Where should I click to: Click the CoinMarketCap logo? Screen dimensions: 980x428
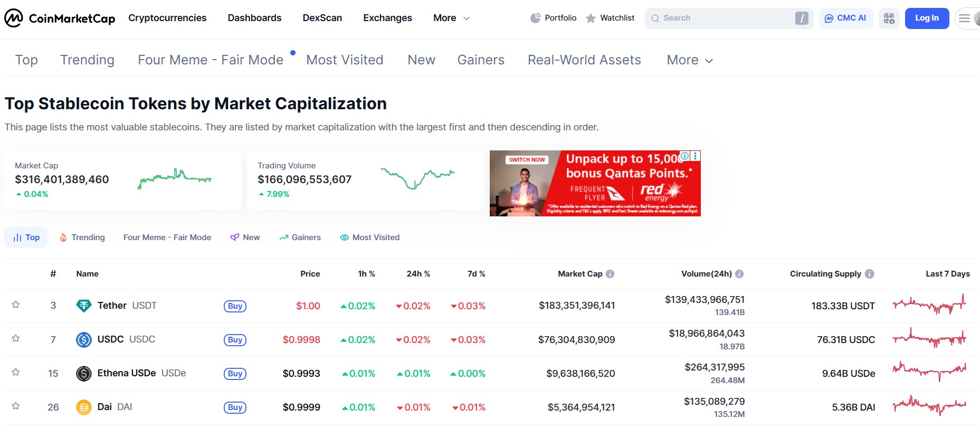pos(60,18)
